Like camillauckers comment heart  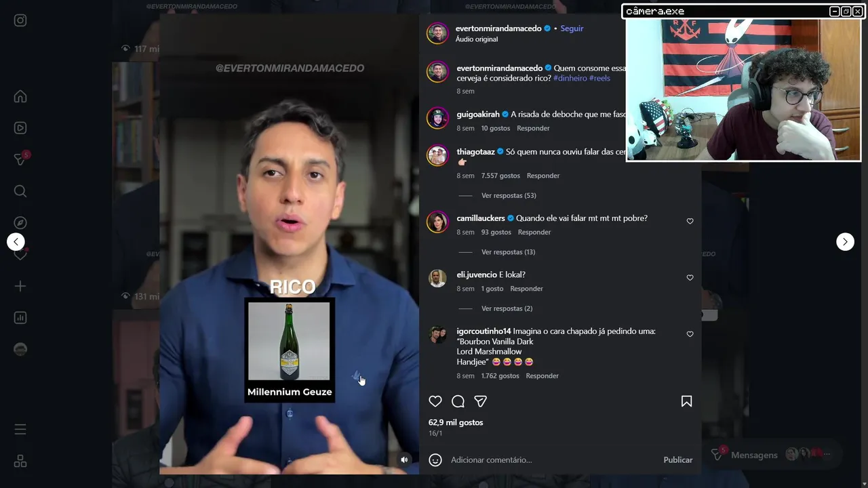[690, 221]
